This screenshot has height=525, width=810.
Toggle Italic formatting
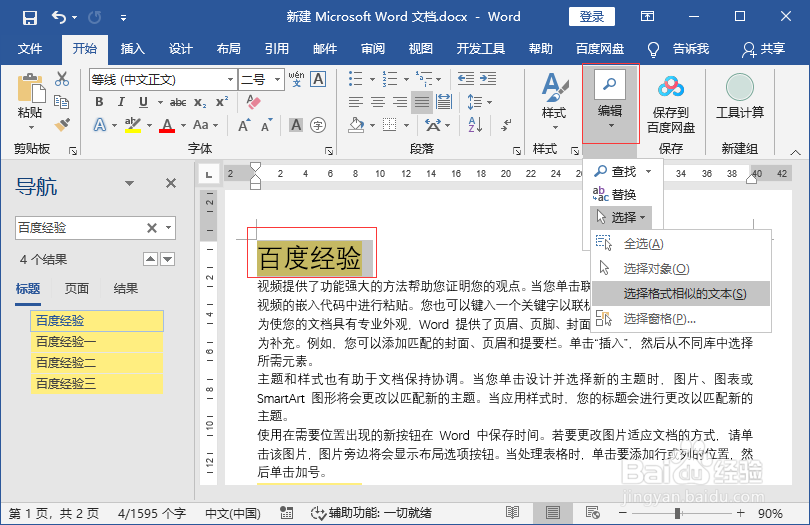121,102
